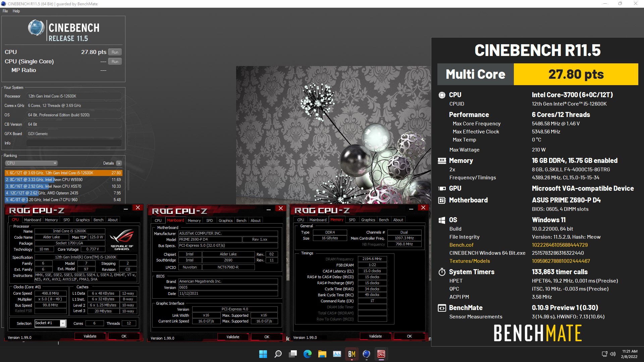The width and height of the screenshot is (644, 362).
Task: Click Validate in first CPU-Z window
Action: (90, 336)
